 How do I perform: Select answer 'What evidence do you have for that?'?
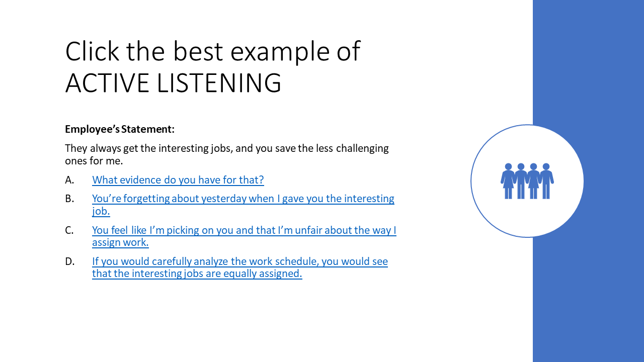tap(178, 180)
